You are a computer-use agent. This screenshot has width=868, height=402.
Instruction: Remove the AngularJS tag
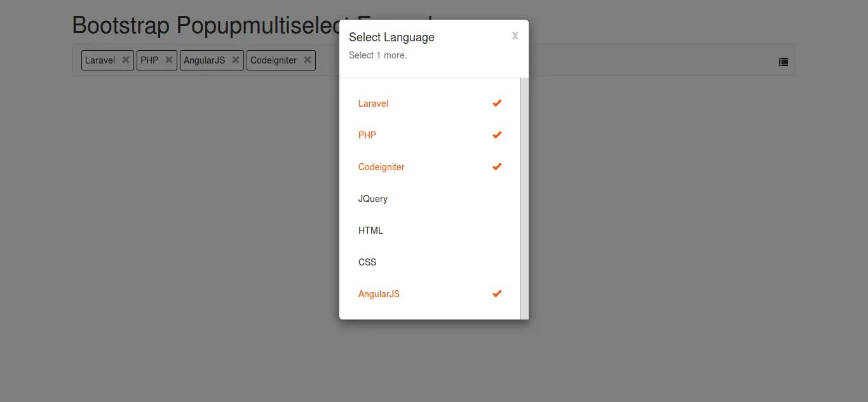[x=236, y=60]
